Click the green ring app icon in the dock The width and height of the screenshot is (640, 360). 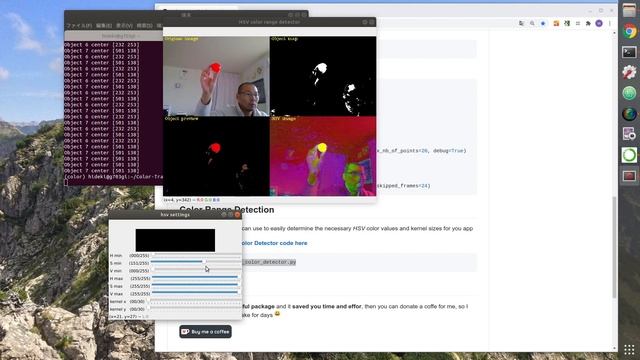click(x=629, y=155)
